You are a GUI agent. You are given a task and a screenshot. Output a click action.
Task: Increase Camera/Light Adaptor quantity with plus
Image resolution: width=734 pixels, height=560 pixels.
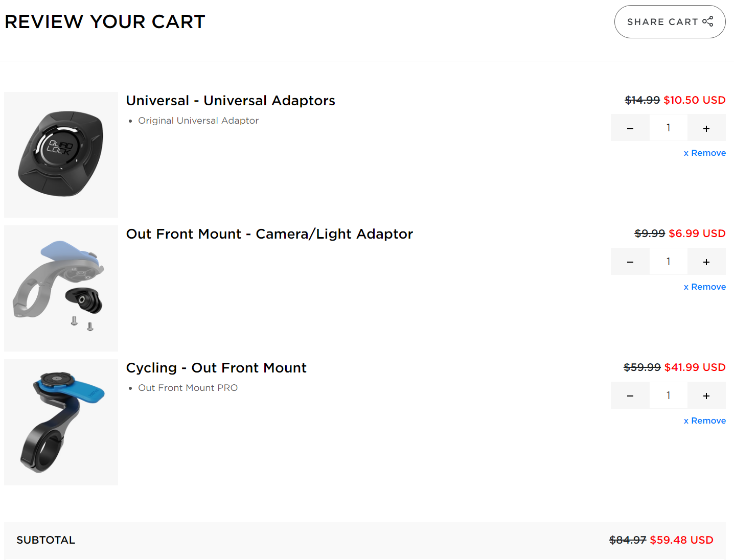pos(706,262)
